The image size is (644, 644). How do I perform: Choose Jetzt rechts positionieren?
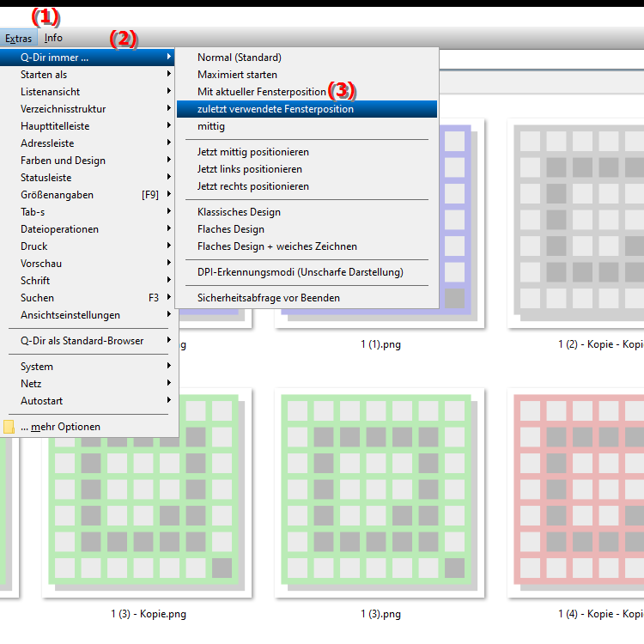(x=307, y=186)
